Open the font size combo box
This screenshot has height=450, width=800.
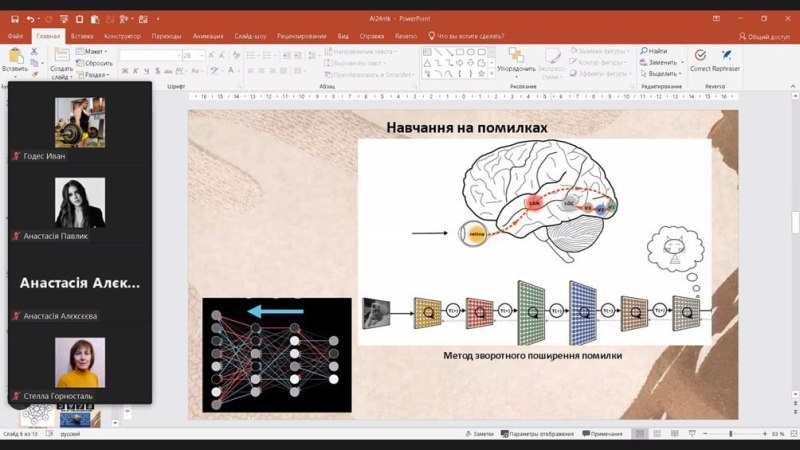click(192, 56)
